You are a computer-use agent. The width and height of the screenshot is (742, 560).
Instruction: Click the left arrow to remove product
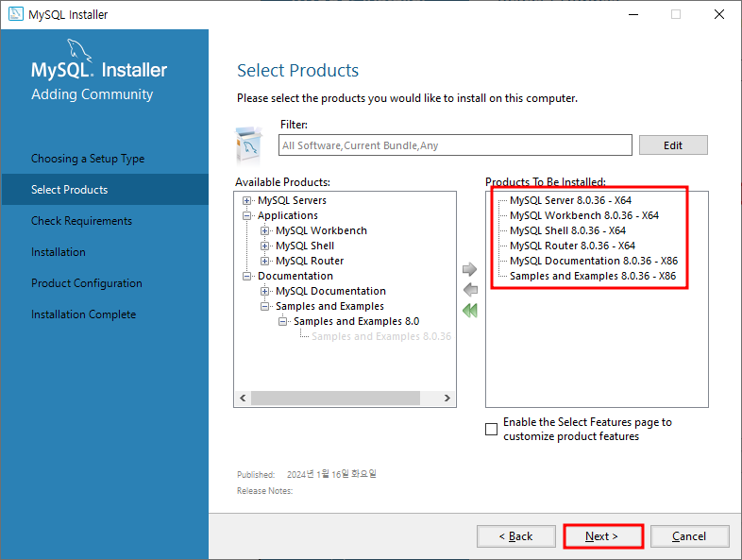[470, 290]
